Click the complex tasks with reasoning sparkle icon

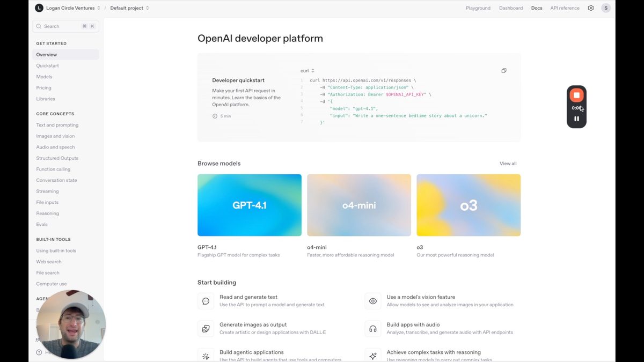[373, 356]
